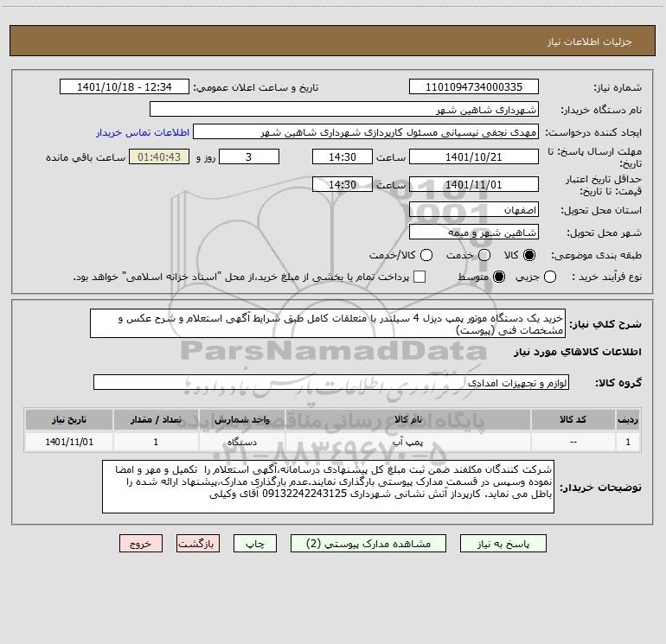Open مشاهده مدارک پیوستی (2) button
The height and width of the screenshot is (644, 666).
pyautogui.click(x=368, y=544)
